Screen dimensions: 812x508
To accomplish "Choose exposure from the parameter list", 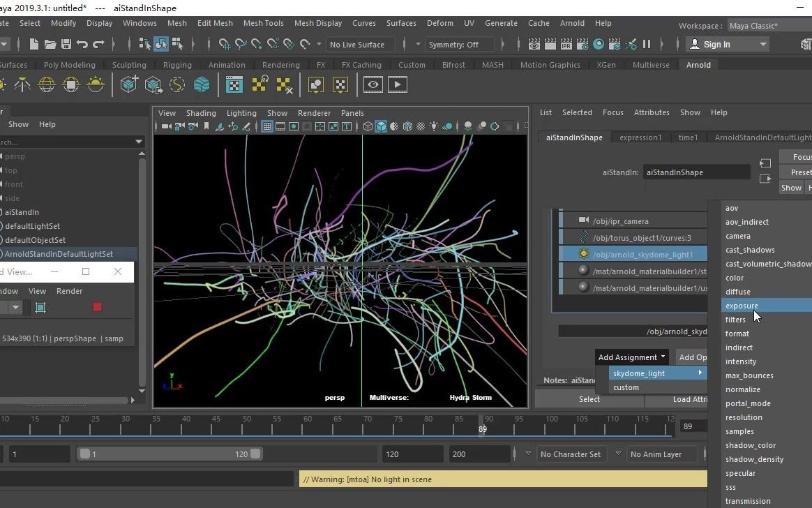I will (742, 306).
